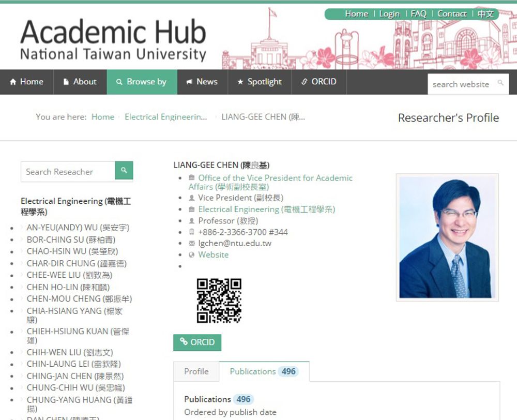
Task: Switch to the Profile tab
Action: (x=196, y=371)
